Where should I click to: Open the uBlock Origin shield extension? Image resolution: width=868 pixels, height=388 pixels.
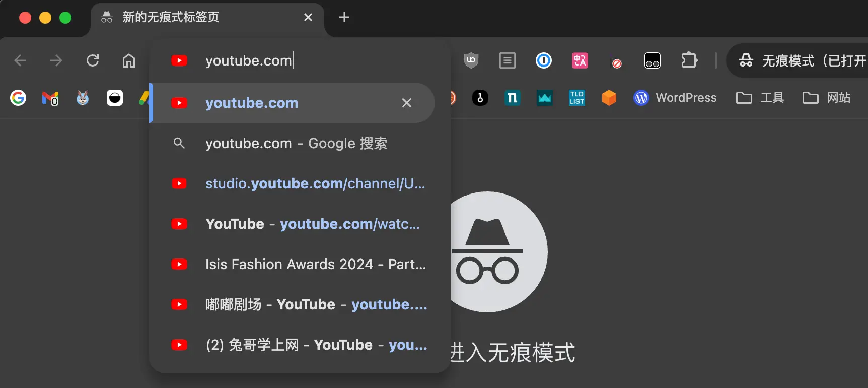tap(471, 61)
